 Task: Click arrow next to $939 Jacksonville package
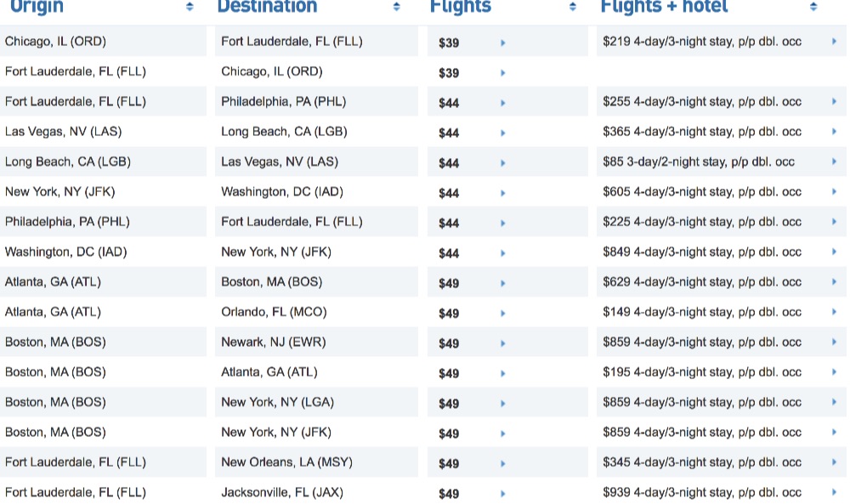click(x=834, y=492)
